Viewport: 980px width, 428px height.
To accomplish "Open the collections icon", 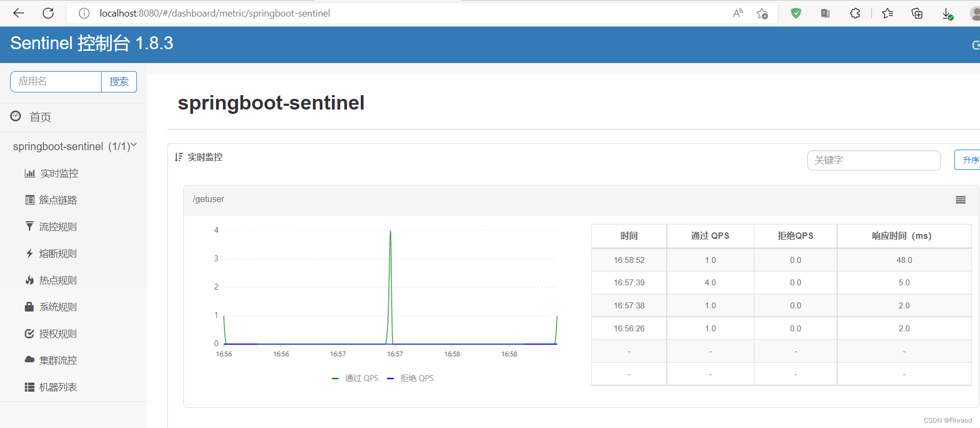I will (x=917, y=13).
